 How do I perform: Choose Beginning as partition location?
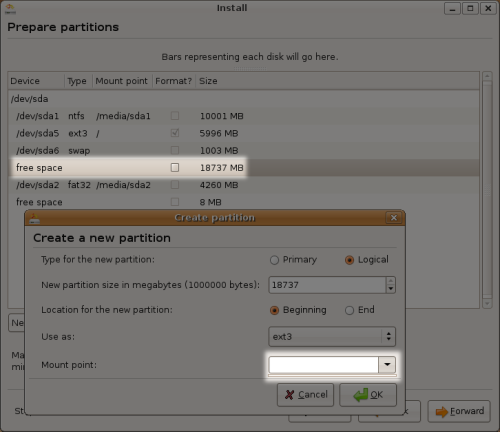(298, 310)
